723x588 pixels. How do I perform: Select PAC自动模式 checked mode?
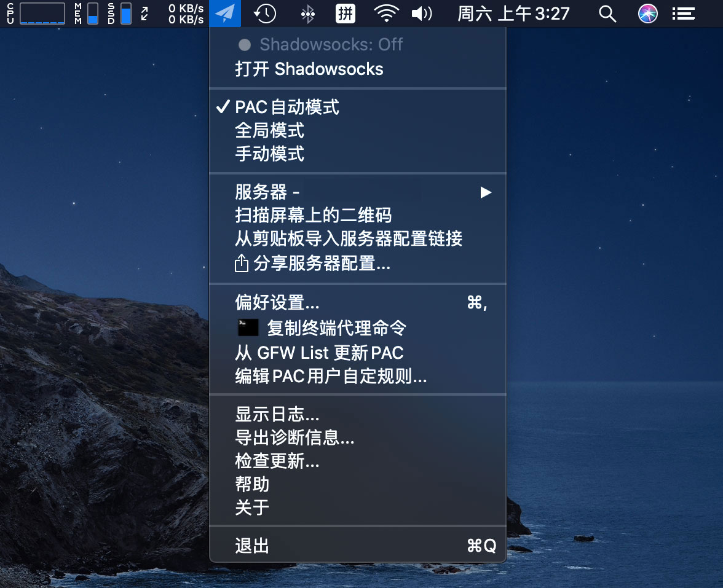(357, 107)
